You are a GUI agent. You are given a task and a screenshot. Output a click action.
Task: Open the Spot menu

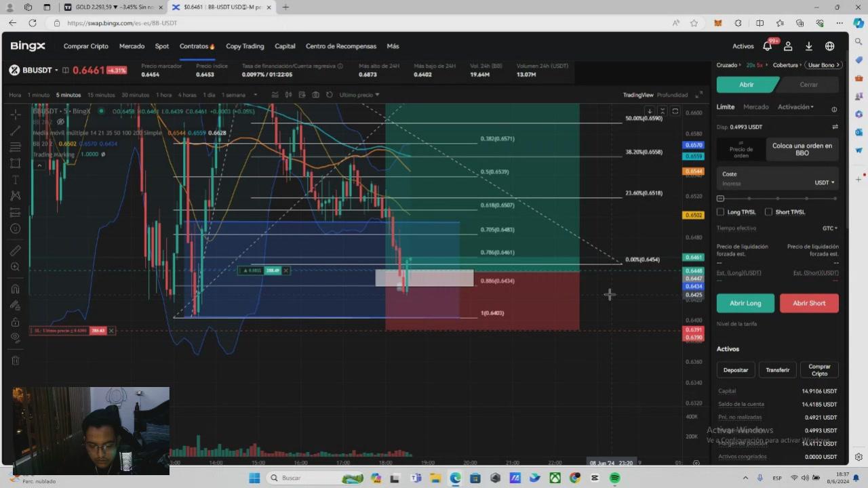(161, 46)
